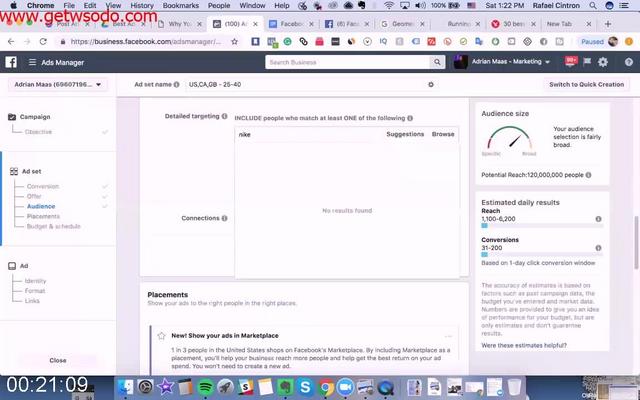
Task: Select Links under Ad
Action: 32,301
